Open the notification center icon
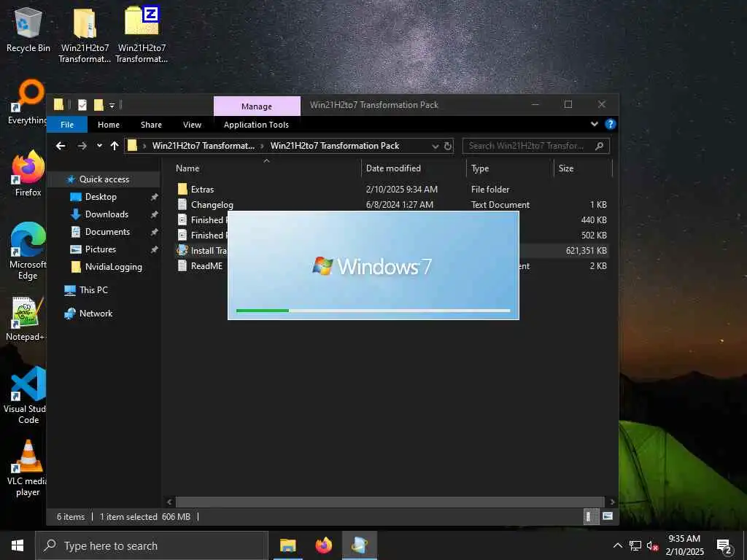This screenshot has height=560, width=747. tap(724, 545)
